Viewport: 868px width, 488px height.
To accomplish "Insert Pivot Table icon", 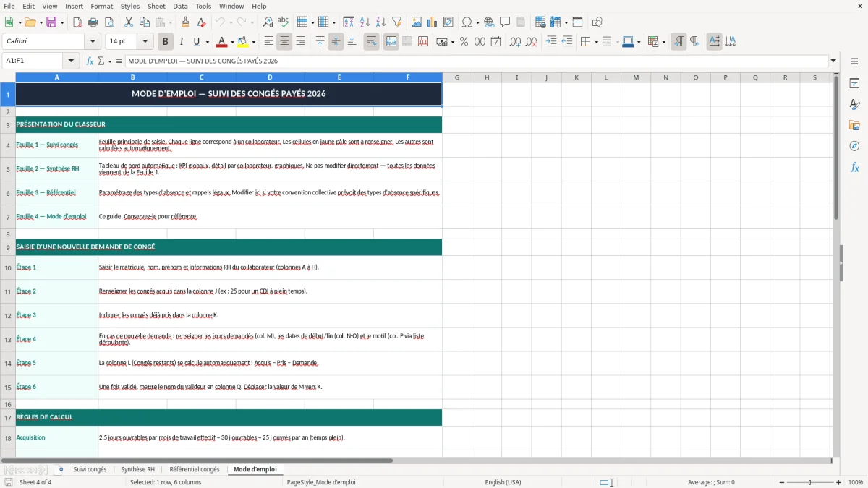I will point(448,22).
